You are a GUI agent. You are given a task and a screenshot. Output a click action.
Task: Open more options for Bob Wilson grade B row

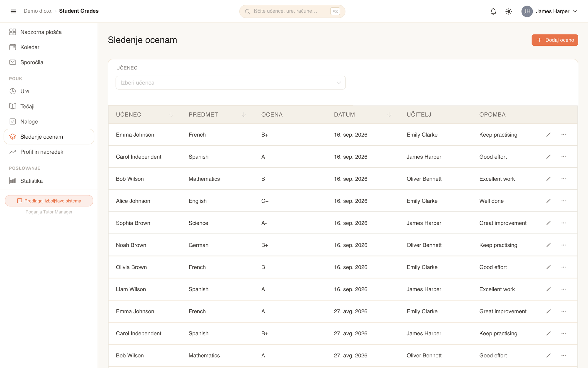click(563, 179)
